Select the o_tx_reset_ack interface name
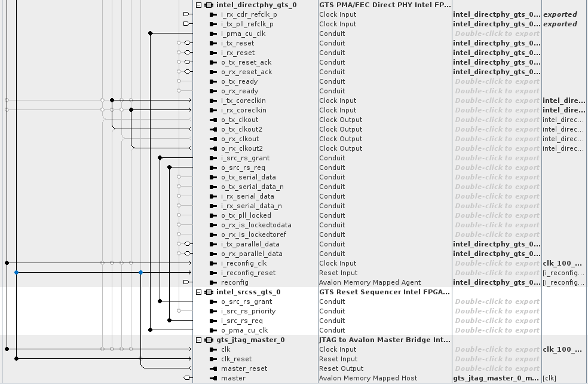This screenshot has width=588, height=384. pyautogui.click(x=246, y=62)
